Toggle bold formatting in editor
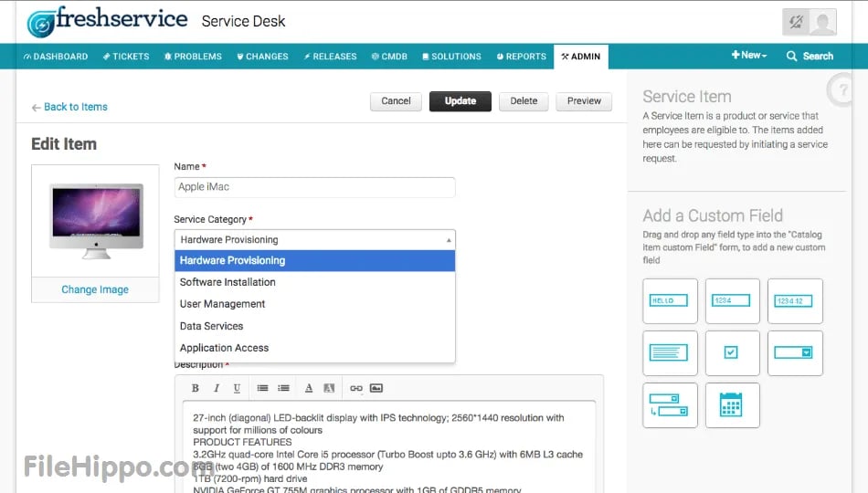The width and height of the screenshot is (868, 493). tap(195, 388)
